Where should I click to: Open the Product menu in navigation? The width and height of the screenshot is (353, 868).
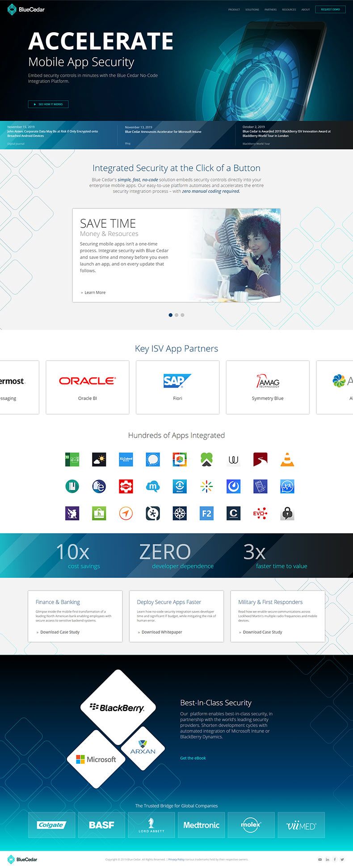234,9
